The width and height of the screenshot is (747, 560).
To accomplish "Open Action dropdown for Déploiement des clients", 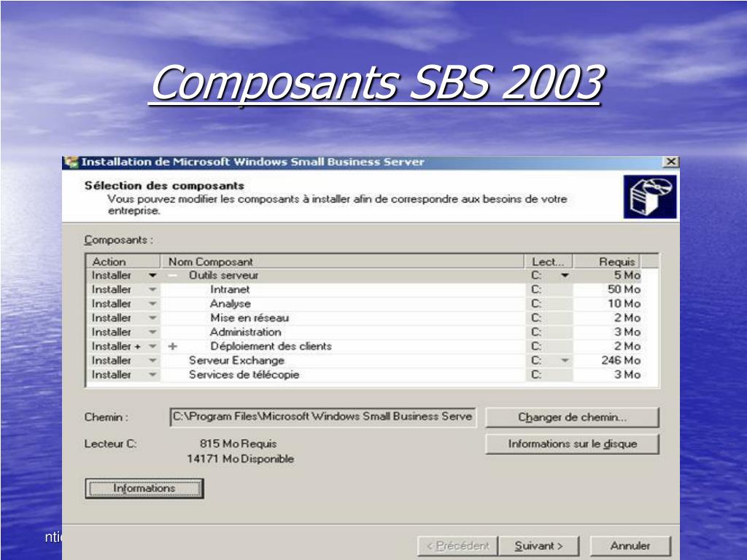I will (x=152, y=346).
